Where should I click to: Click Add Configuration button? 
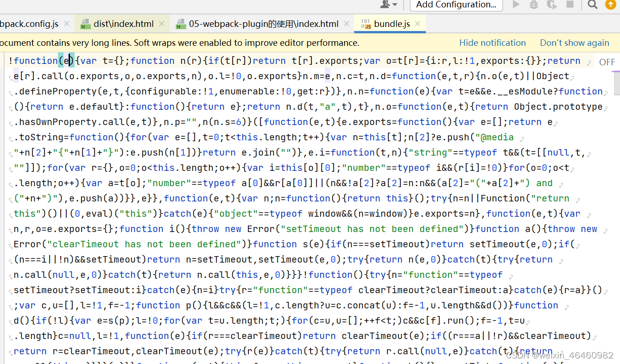coord(456,5)
